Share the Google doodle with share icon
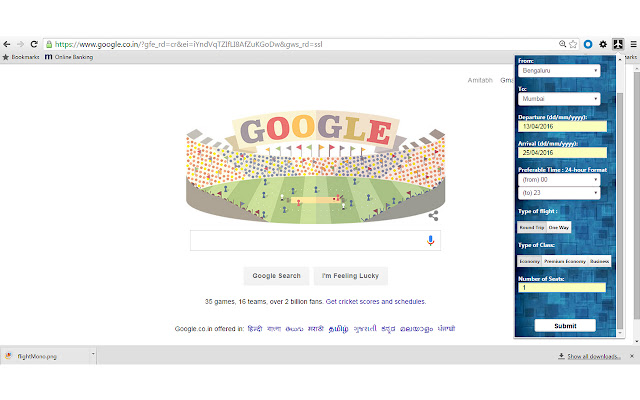The height and width of the screenshot is (400, 640). (433, 216)
